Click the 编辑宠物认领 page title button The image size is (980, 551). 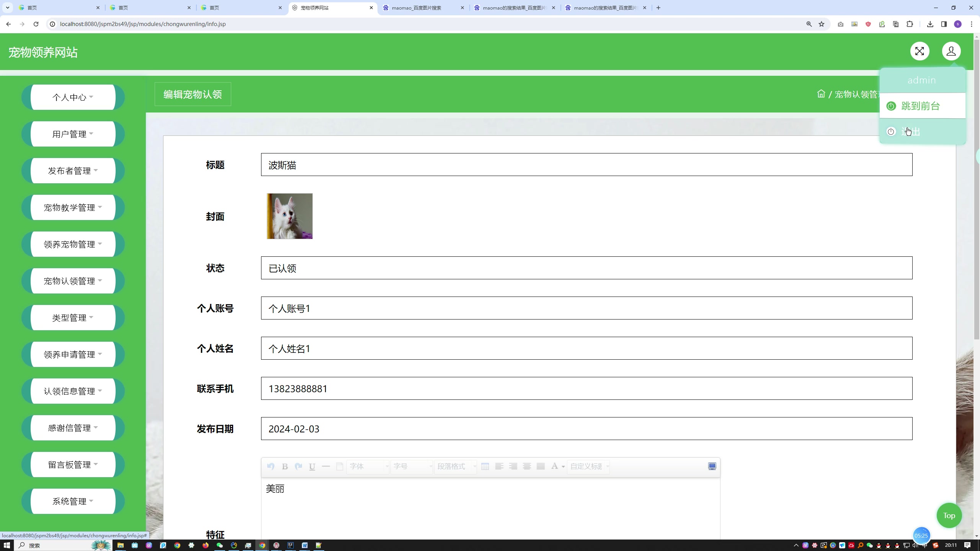pos(193,94)
